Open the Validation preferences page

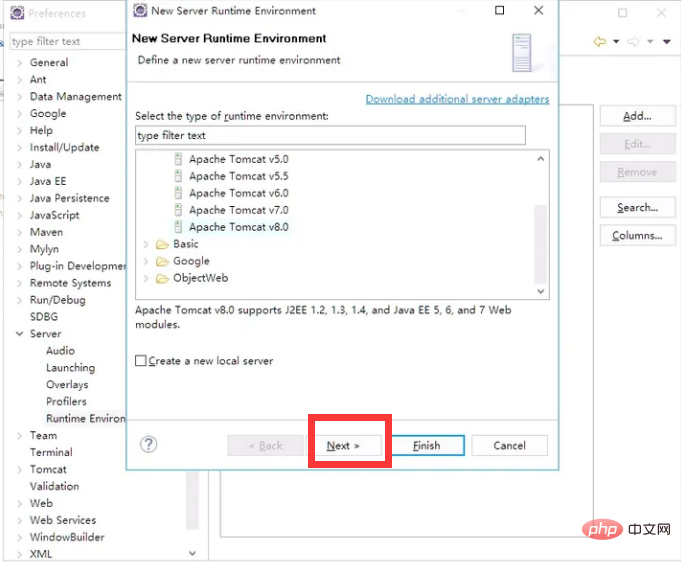click(54, 486)
